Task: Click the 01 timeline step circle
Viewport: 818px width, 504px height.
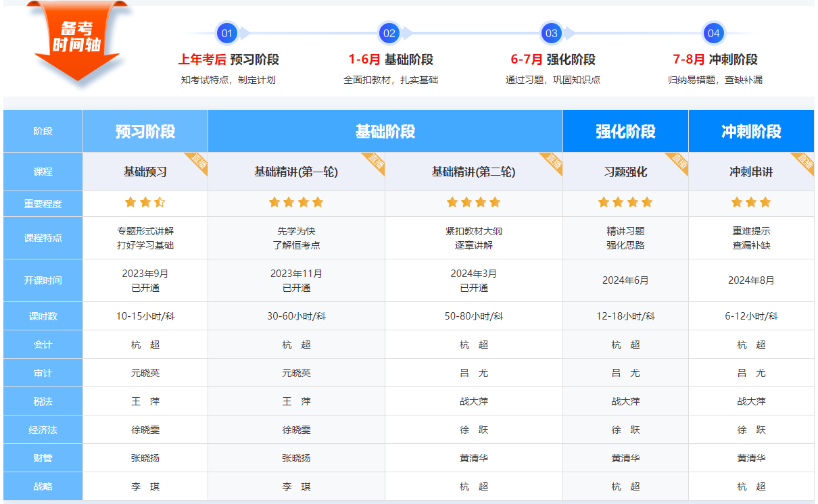Action: pyautogui.click(x=226, y=33)
